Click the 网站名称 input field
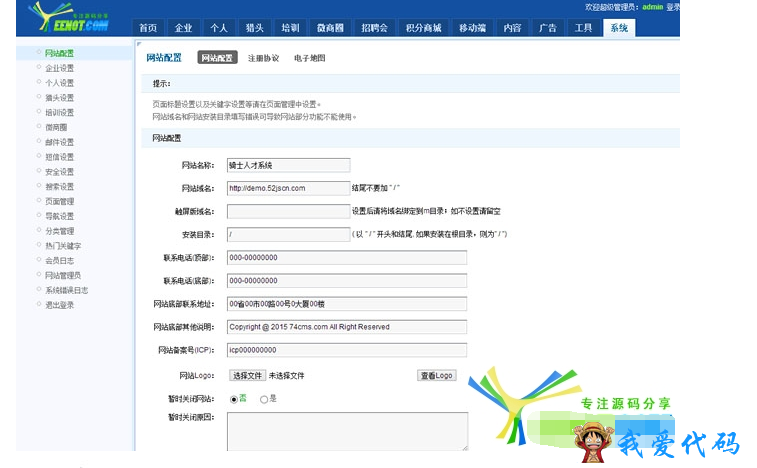757x468 pixels. 288,165
